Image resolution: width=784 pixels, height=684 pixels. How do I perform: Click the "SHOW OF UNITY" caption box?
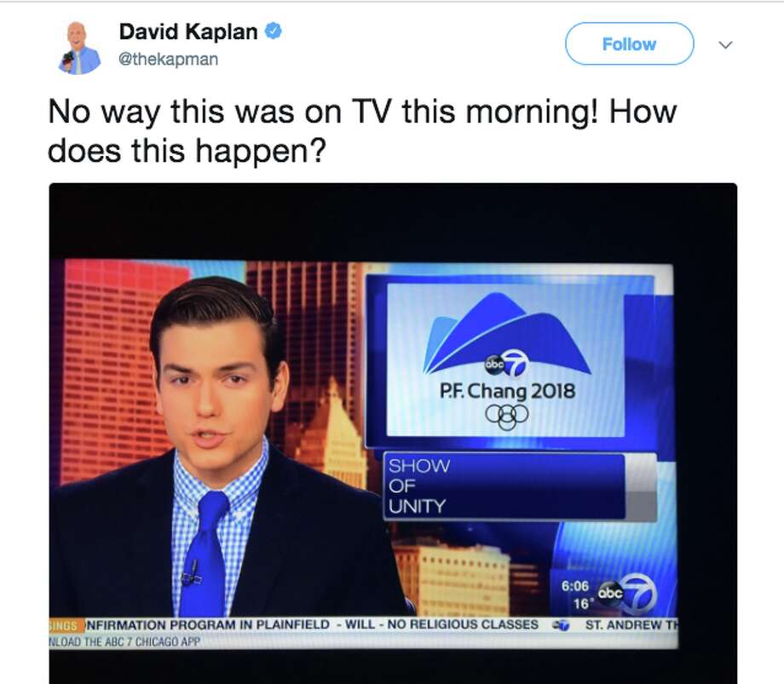(504, 486)
